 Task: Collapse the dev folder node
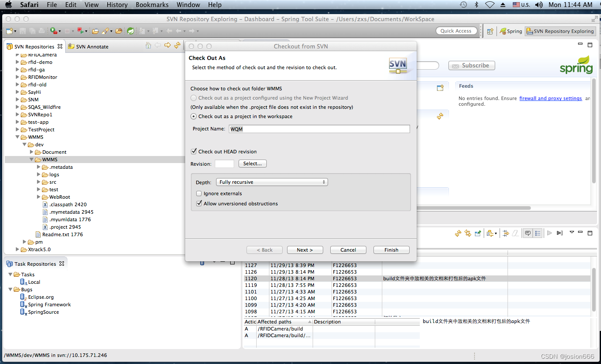point(25,145)
